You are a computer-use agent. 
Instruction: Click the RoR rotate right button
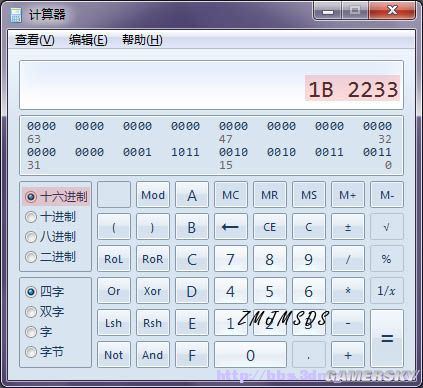click(153, 259)
